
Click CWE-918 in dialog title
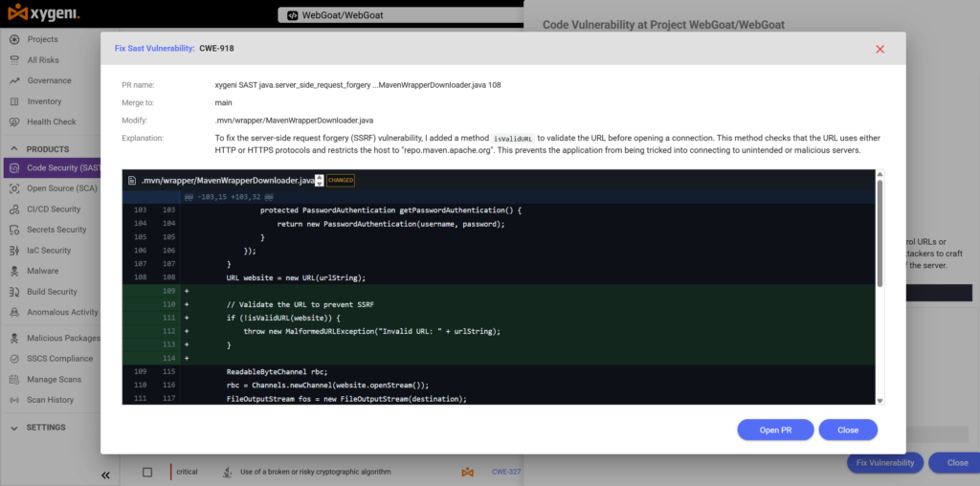217,48
